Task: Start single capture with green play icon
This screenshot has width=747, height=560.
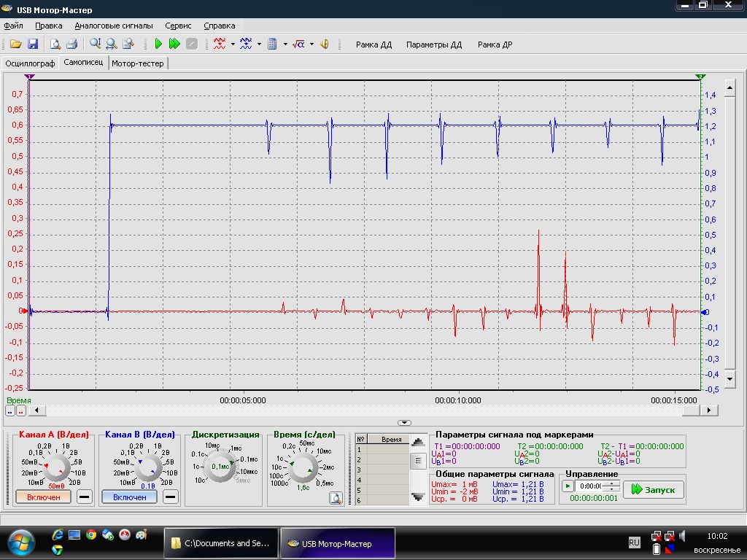Action: coord(158,44)
